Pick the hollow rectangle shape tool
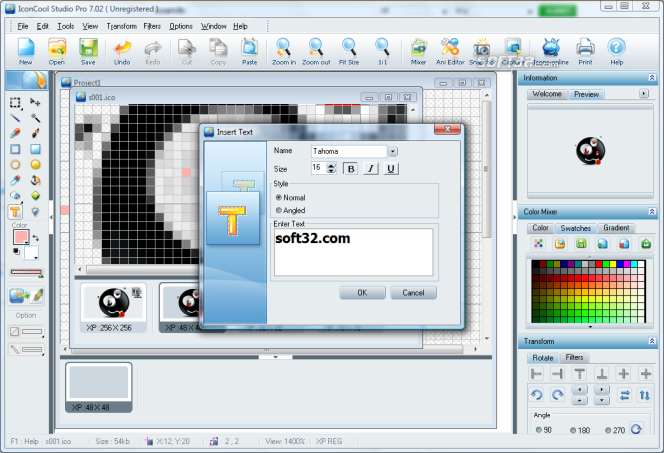The height and width of the screenshot is (453, 664). tap(15, 149)
